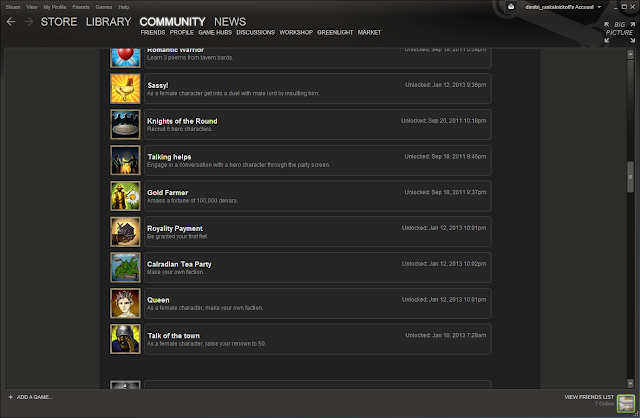Switch to Big Picture mode
The image size is (640, 418).
(619, 32)
